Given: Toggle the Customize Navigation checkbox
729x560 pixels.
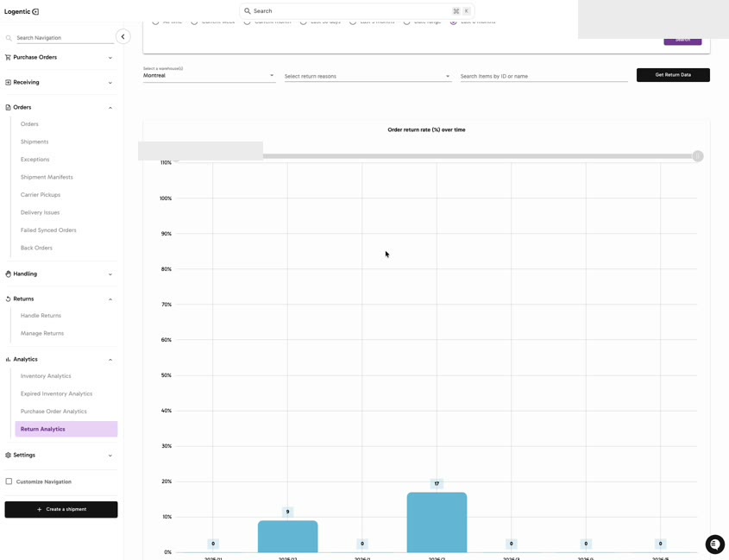Looking at the screenshot, I should pos(9,481).
